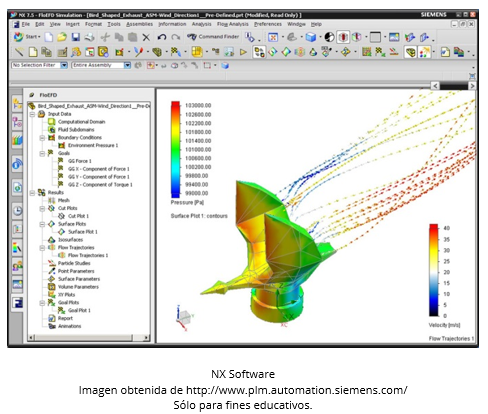This screenshot has width=488, height=414.
Task: Click the Boundary Condition toolbar icon
Action: (119, 52)
